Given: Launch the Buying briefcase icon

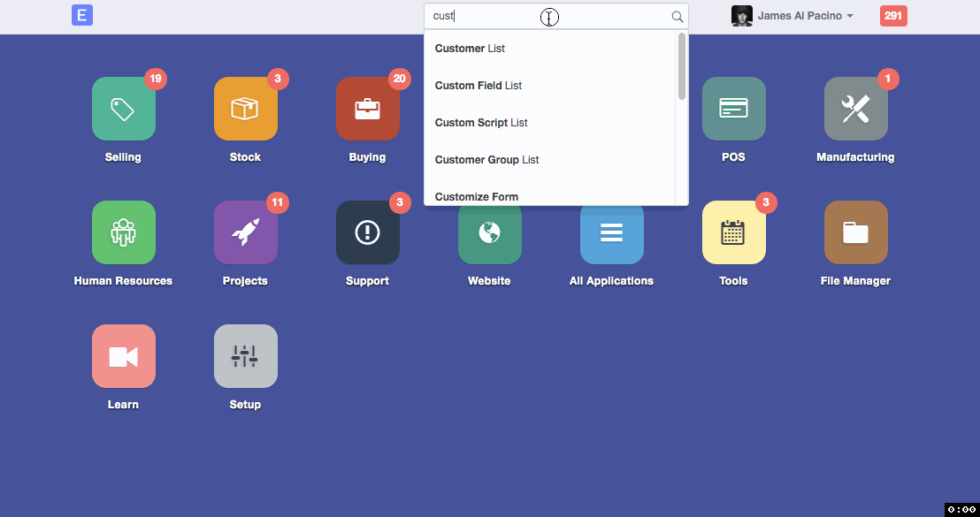Looking at the screenshot, I should 368,109.
